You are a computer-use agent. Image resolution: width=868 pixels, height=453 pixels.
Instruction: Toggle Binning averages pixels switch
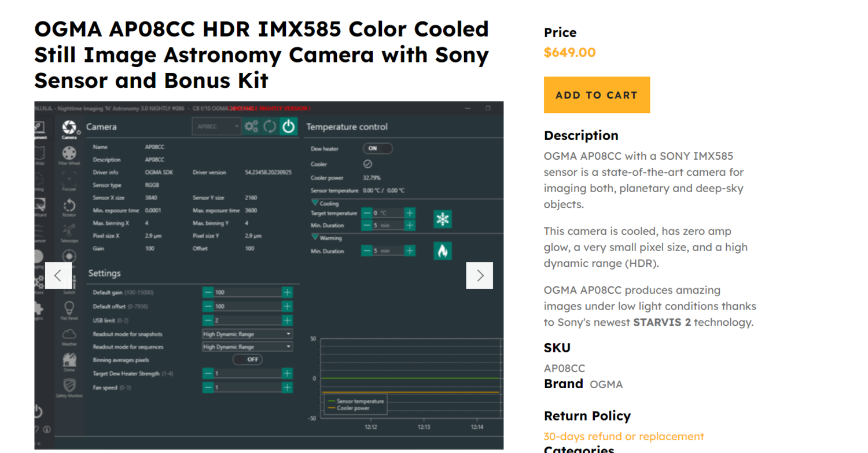pos(248,360)
